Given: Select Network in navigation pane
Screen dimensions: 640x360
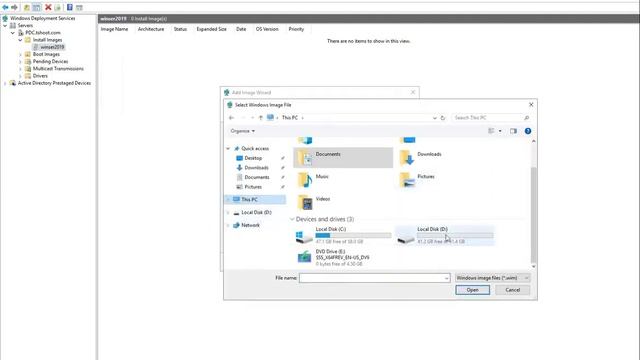Looking at the screenshot, I should click(250, 225).
